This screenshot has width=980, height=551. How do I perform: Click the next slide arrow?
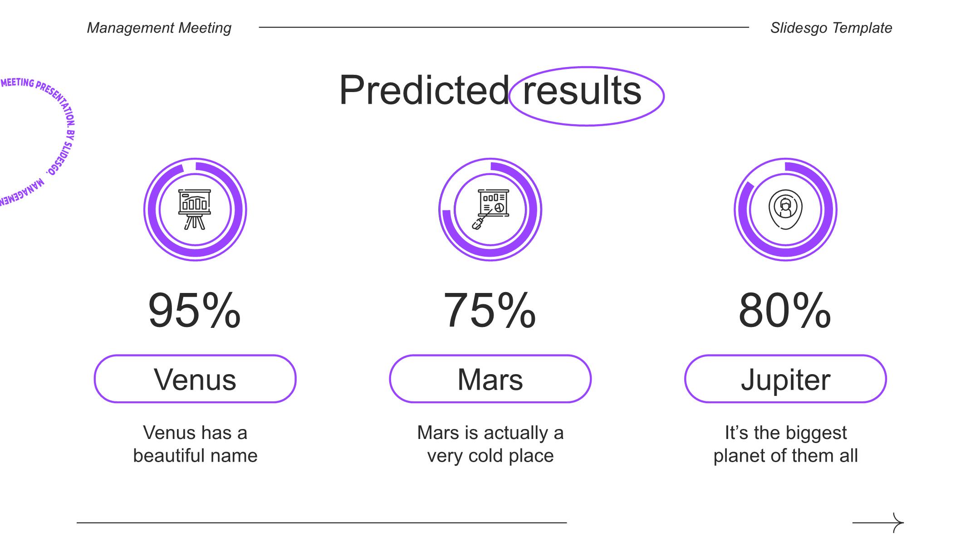click(x=878, y=523)
